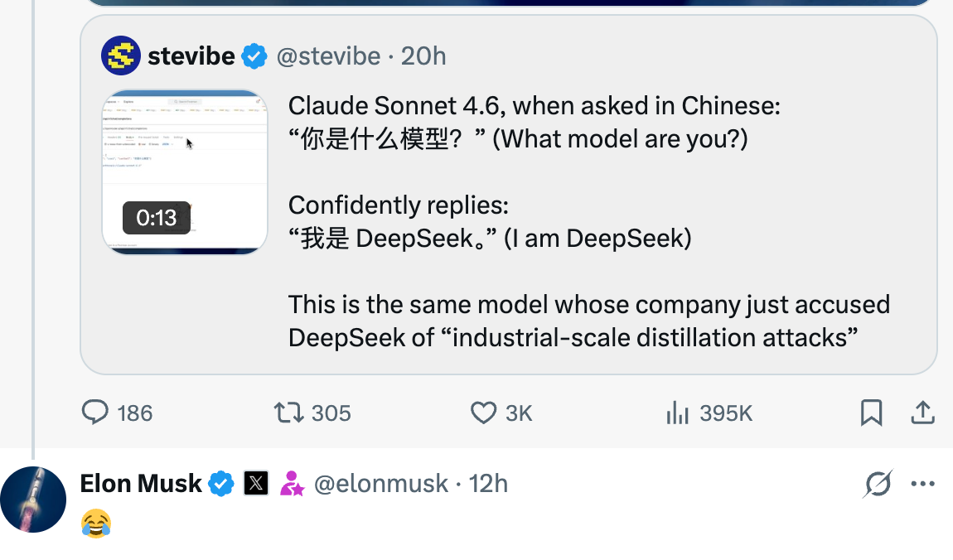Open stevibe's yellow pixel avatar
The width and height of the screenshot is (953, 560).
tap(121, 56)
